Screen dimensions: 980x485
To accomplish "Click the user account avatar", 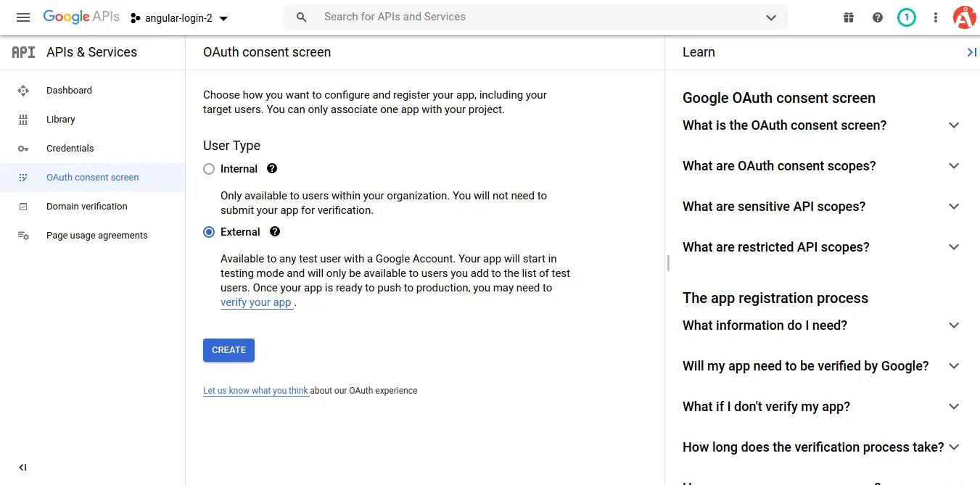I will click(x=964, y=17).
